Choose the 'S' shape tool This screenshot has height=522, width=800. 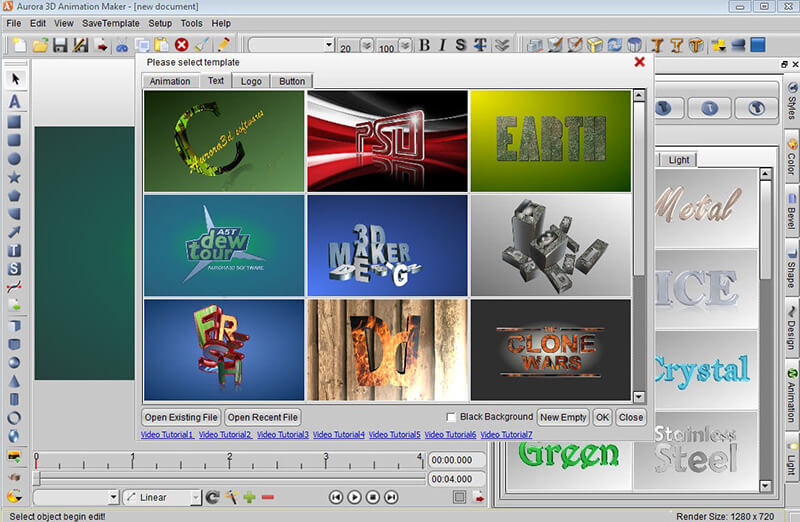(x=14, y=268)
